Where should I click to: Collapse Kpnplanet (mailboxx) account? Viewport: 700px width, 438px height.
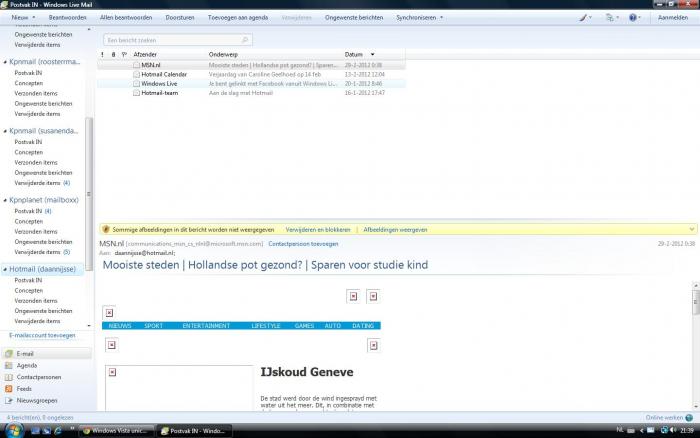(x=5, y=200)
